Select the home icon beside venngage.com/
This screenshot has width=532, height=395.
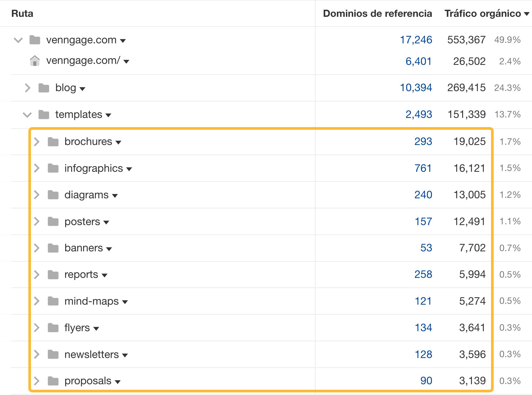[x=35, y=61]
